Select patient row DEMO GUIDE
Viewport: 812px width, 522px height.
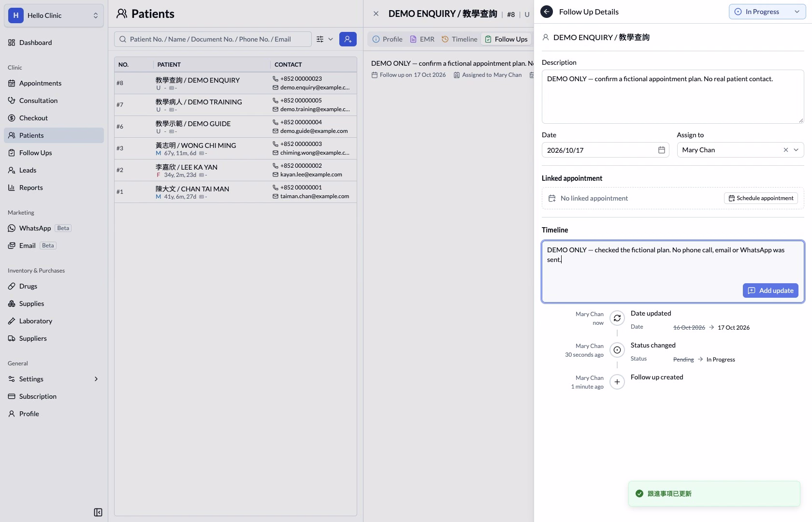click(x=236, y=127)
